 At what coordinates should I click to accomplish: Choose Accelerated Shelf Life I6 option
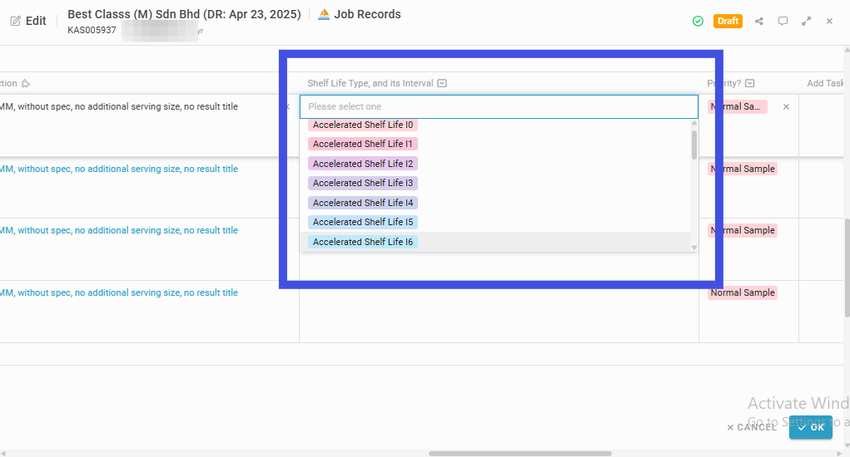pos(363,242)
